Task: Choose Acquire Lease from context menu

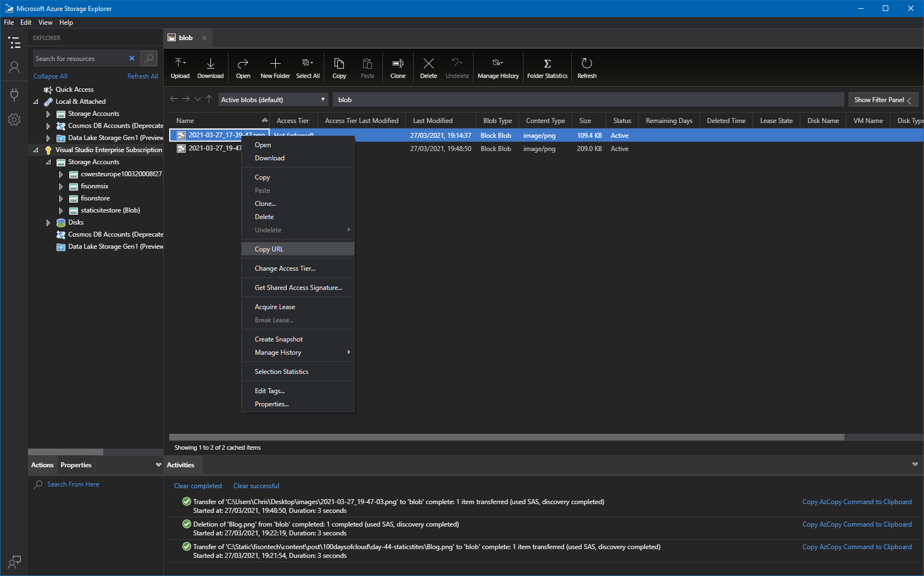Action: [x=298, y=307]
